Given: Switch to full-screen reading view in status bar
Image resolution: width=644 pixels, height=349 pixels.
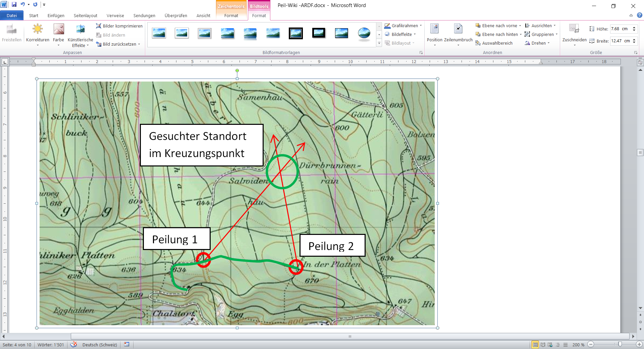Looking at the screenshot, I should (543, 345).
